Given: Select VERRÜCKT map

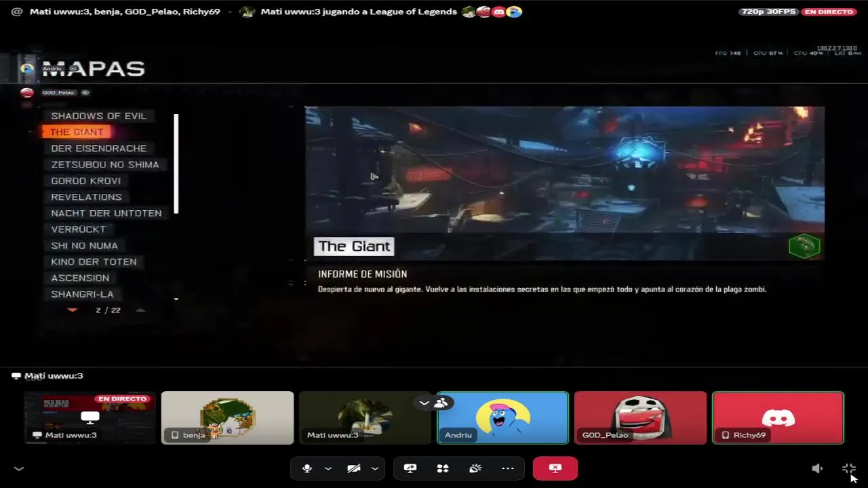Looking at the screenshot, I should click(79, 230).
